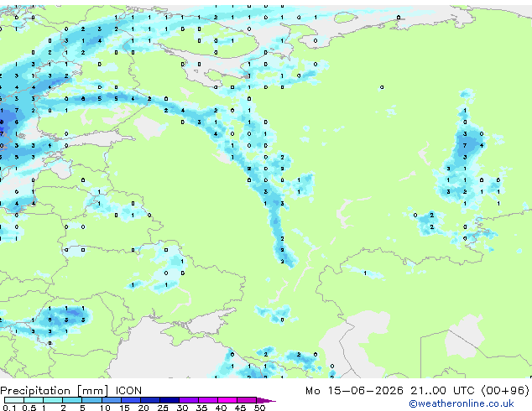Click the 'Mo 15-06-2026' date text

pos(355,391)
